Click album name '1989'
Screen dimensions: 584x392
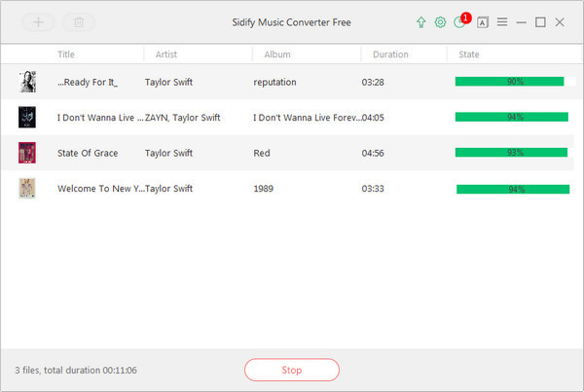(x=264, y=189)
